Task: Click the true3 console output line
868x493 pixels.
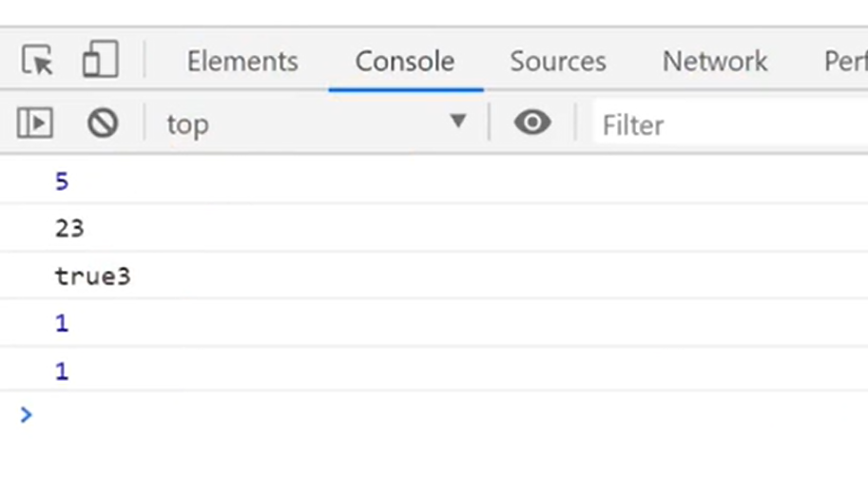Action: coord(92,276)
